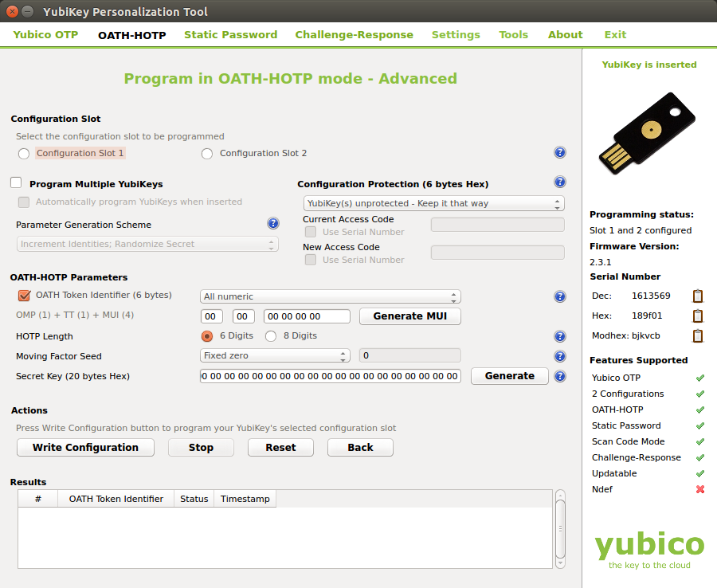Image resolution: width=717 pixels, height=588 pixels.
Task: Click the YubiKey device image
Action: [x=647, y=132]
